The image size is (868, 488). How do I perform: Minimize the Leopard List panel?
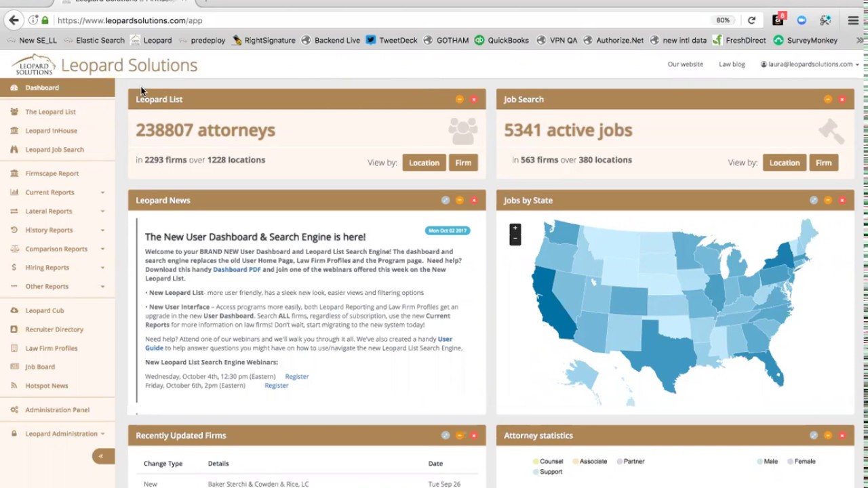point(459,100)
